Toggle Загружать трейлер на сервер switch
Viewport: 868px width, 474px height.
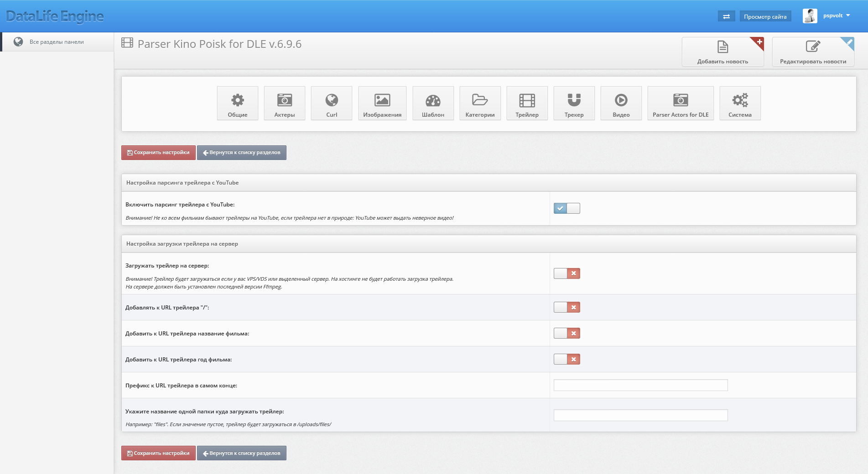point(567,273)
